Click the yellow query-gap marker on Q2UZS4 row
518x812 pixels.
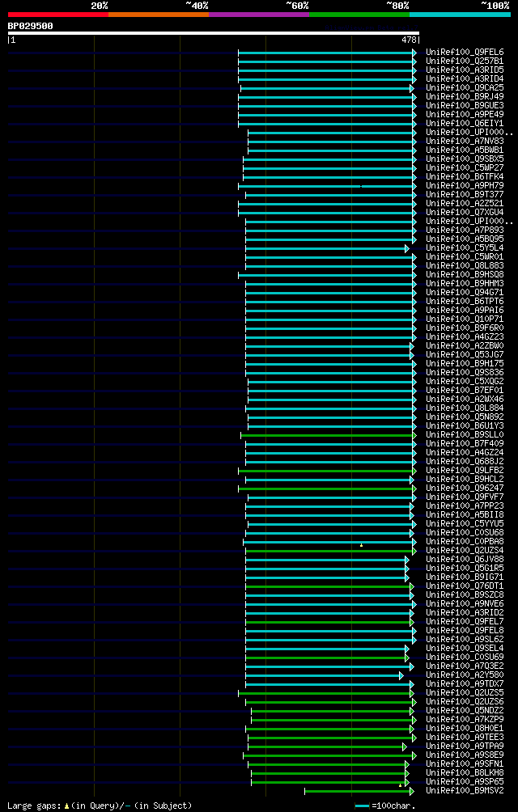point(361,545)
